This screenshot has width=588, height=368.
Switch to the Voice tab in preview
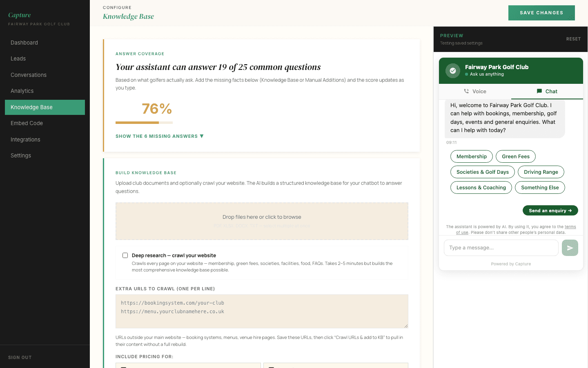pyautogui.click(x=475, y=92)
